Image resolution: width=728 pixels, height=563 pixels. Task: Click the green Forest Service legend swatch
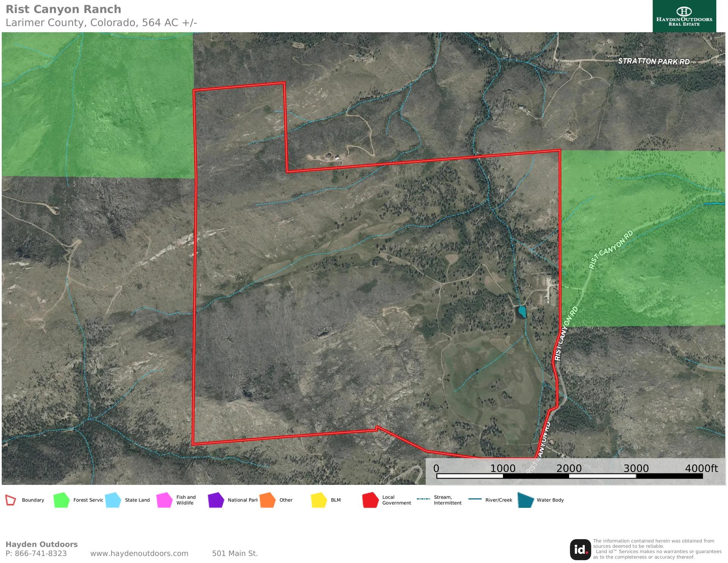(61, 500)
